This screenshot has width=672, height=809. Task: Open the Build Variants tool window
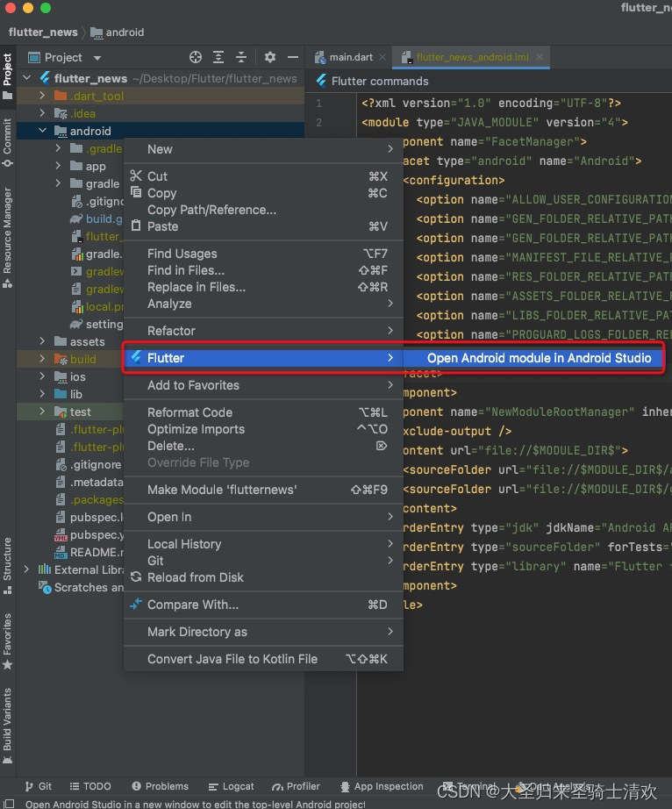click(7, 726)
